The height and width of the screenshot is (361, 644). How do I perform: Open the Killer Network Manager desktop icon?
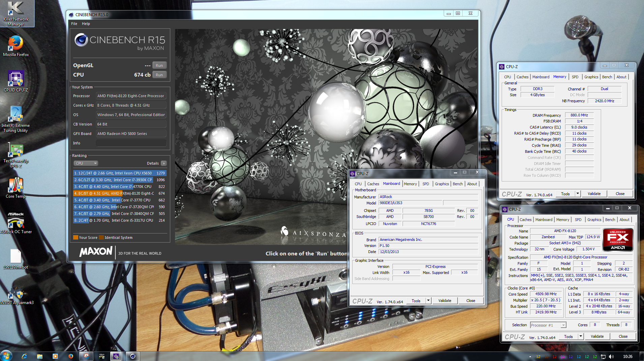(16, 13)
